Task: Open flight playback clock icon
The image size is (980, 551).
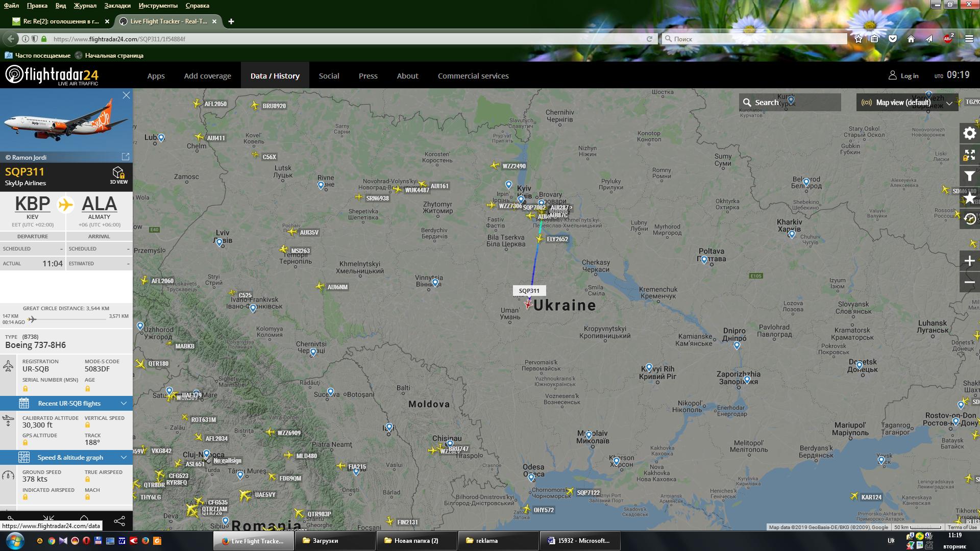Action: point(969,219)
